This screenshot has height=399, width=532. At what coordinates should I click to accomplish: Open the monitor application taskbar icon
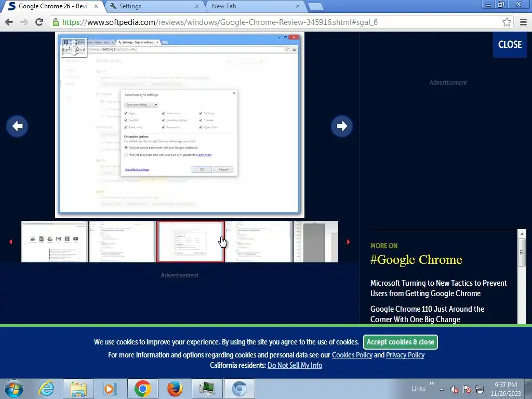point(207,389)
